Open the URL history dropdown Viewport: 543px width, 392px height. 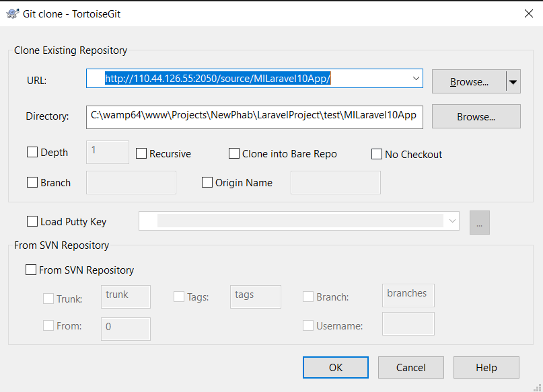tap(416, 79)
